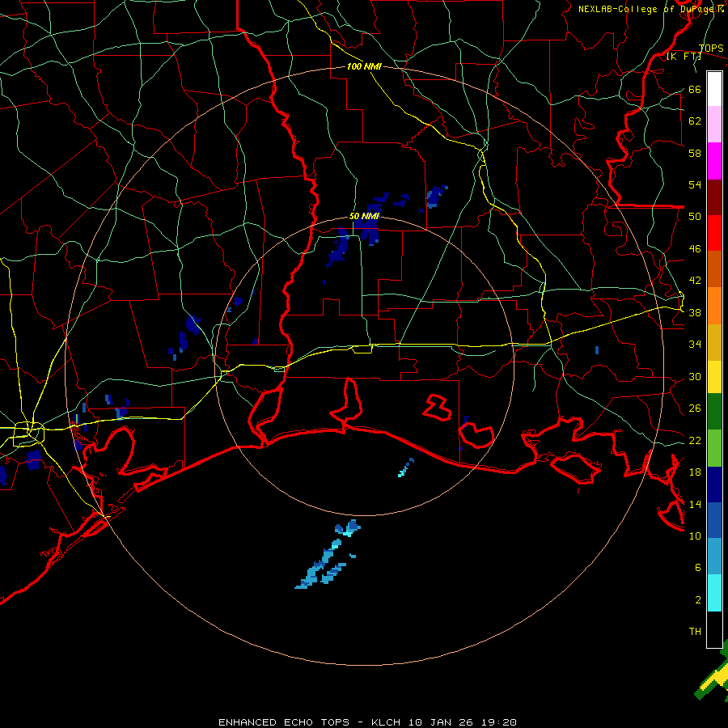
Task: Click the 50 NMI range ring label
Action: pyautogui.click(x=365, y=216)
